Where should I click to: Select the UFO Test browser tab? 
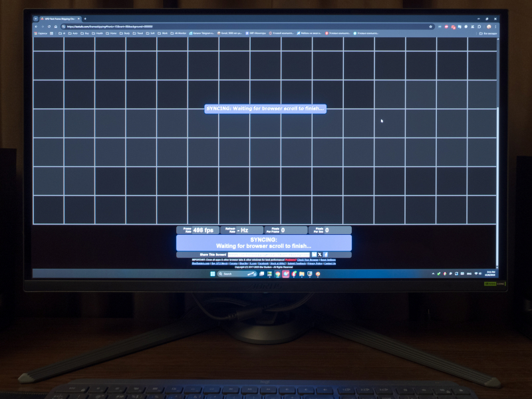tap(61, 19)
